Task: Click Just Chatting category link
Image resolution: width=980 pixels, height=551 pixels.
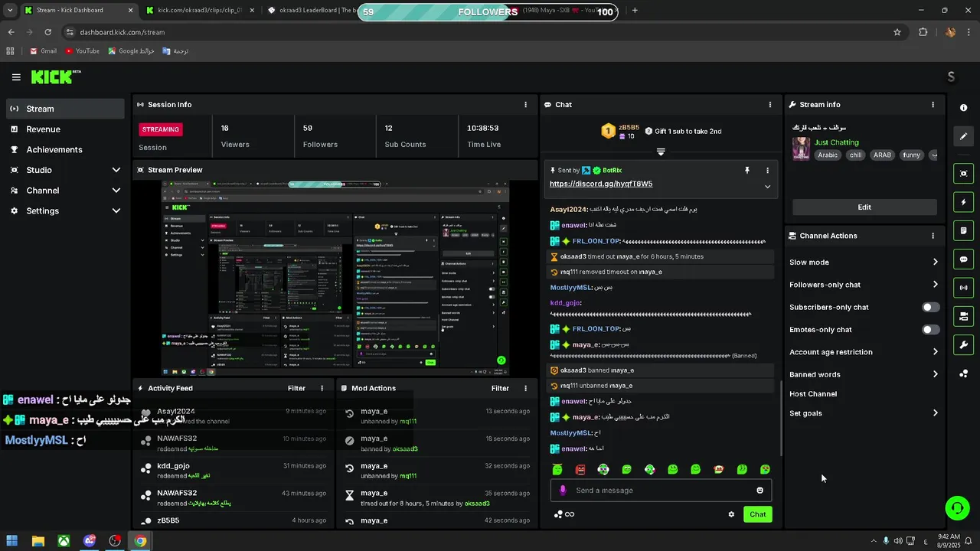Action: pyautogui.click(x=836, y=142)
